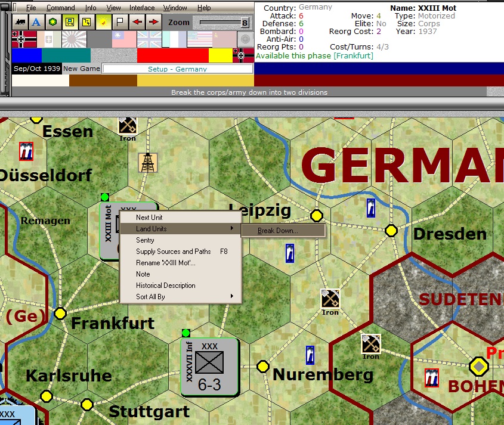This screenshot has height=425, width=504.
Task: Click the Iron resource icon near Essen
Action: (128, 126)
